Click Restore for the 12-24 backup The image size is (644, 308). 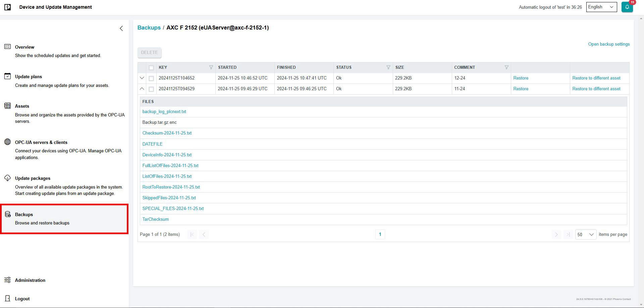pyautogui.click(x=521, y=78)
